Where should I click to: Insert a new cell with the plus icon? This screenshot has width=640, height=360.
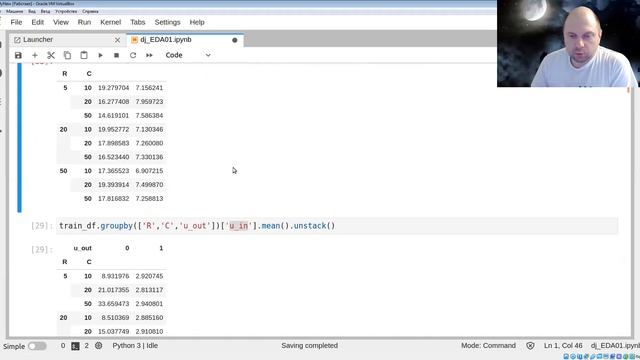[x=35, y=55]
